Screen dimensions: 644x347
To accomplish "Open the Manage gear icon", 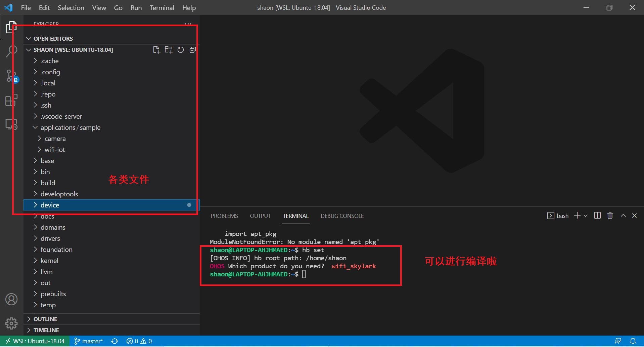I will coord(11,323).
